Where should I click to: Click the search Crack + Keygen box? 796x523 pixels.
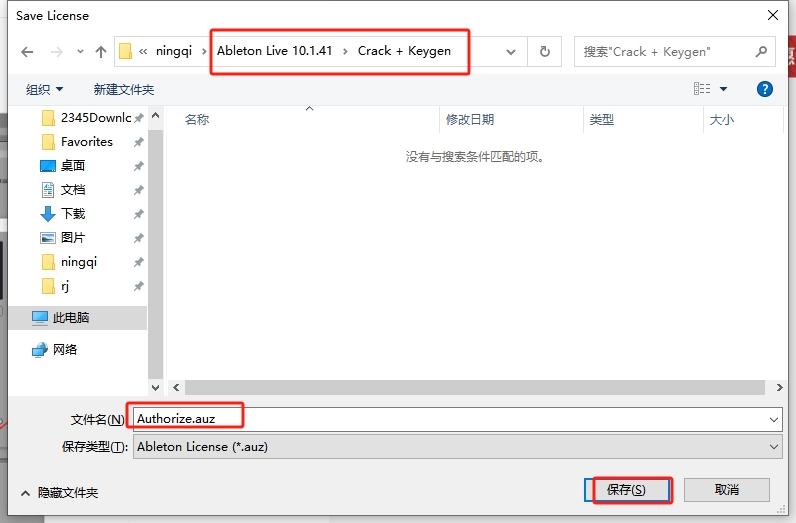(x=674, y=52)
